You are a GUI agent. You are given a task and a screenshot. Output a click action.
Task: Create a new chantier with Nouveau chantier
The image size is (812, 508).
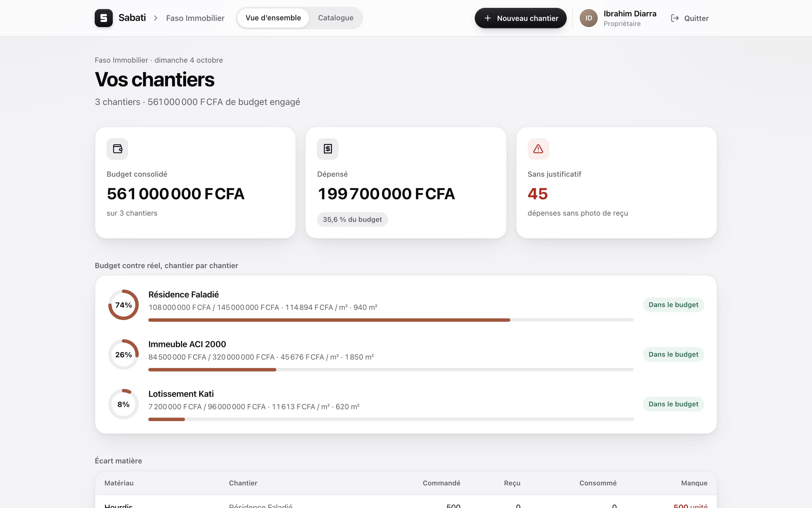(x=520, y=18)
